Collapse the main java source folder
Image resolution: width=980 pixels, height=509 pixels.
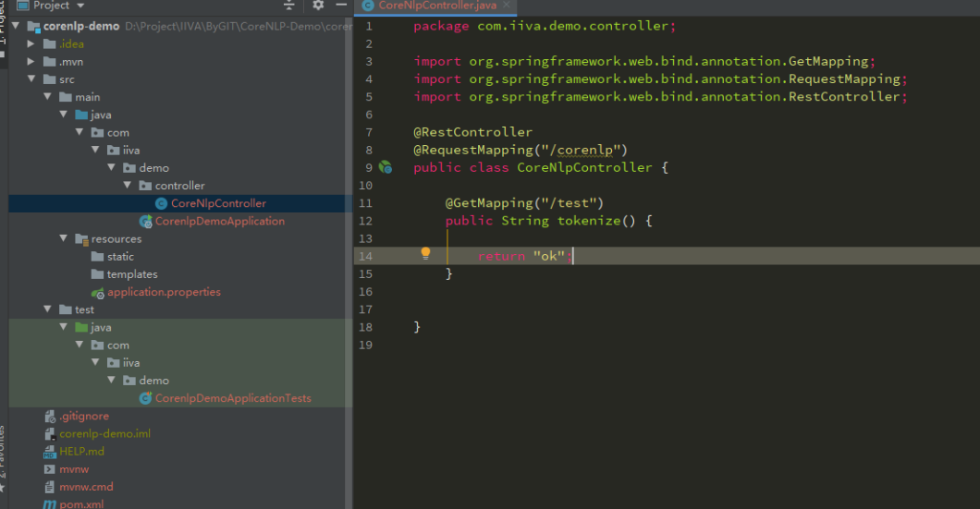pos(63,115)
